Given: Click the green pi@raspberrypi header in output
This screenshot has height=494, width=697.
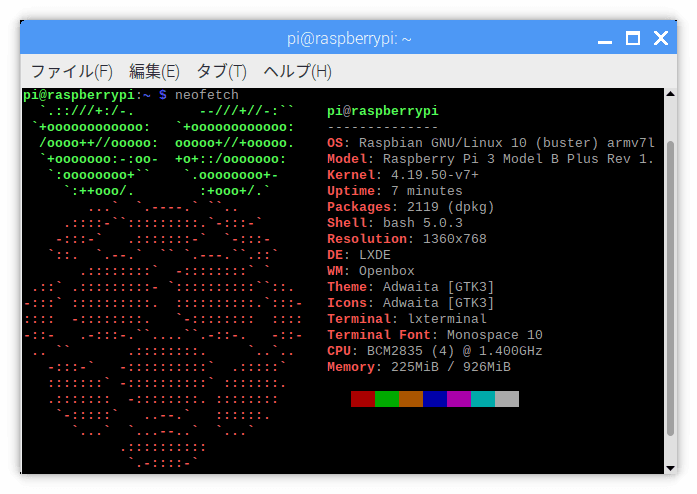Looking at the screenshot, I should (383, 111).
